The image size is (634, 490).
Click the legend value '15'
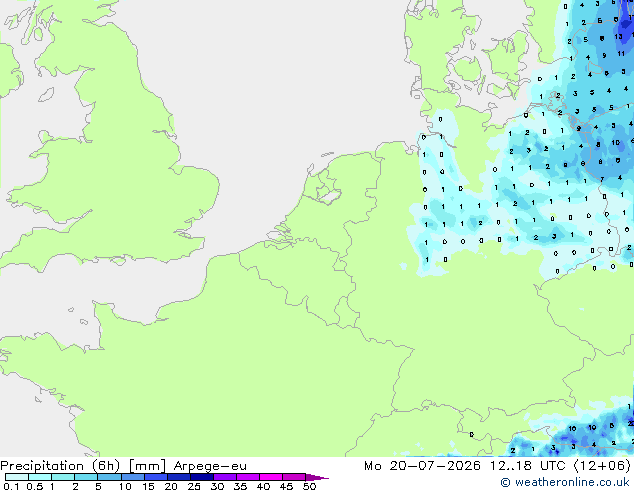[148, 486]
